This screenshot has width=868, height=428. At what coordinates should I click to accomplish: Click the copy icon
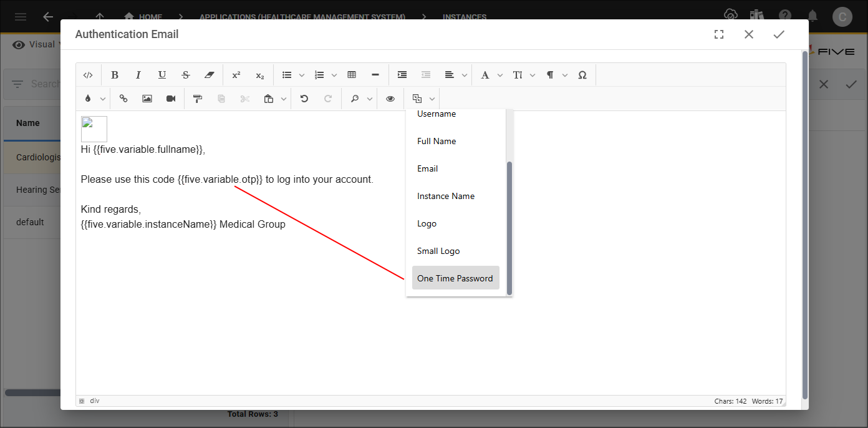pyautogui.click(x=221, y=99)
